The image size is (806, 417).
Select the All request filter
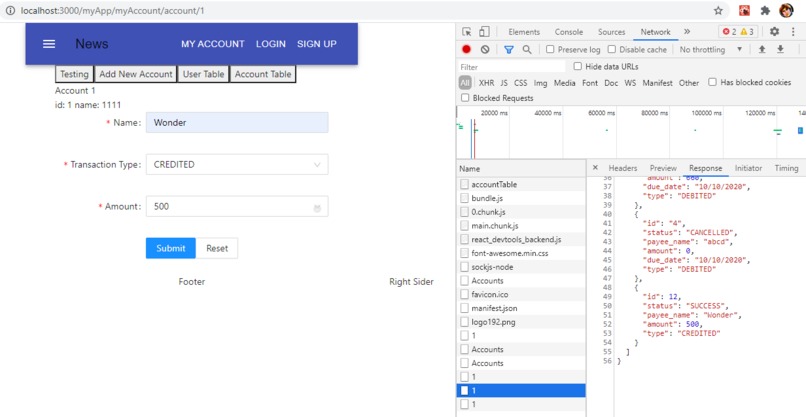465,83
